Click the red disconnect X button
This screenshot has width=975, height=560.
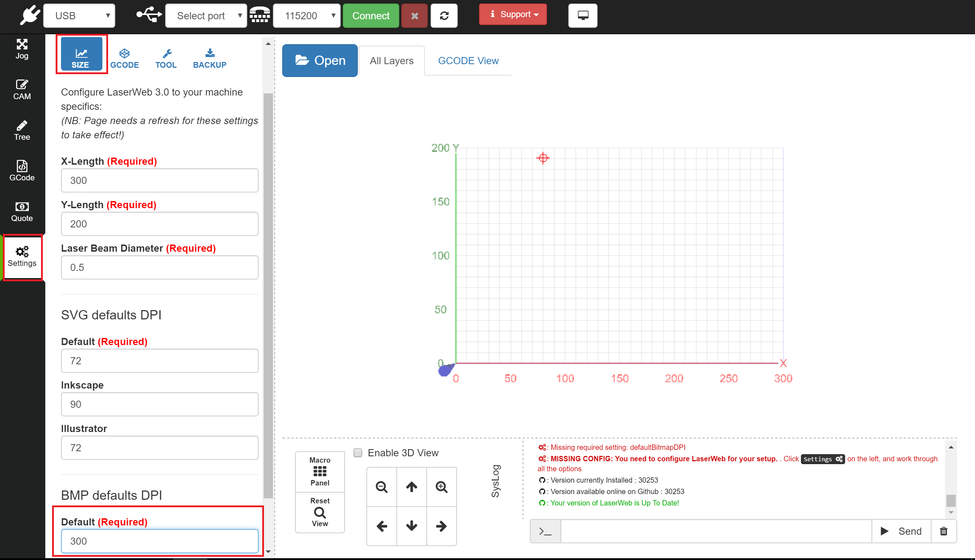coord(415,16)
